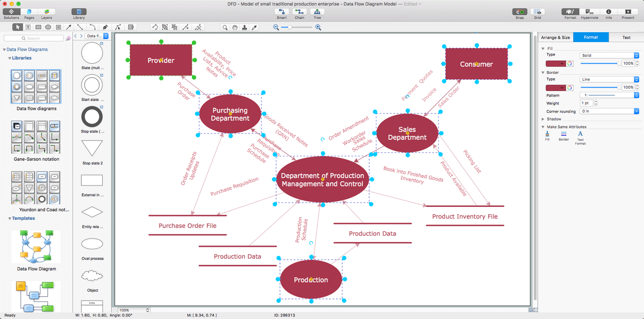Click the zoom out magnifier icon
Viewport: 644px width, 319px height.
point(276,27)
